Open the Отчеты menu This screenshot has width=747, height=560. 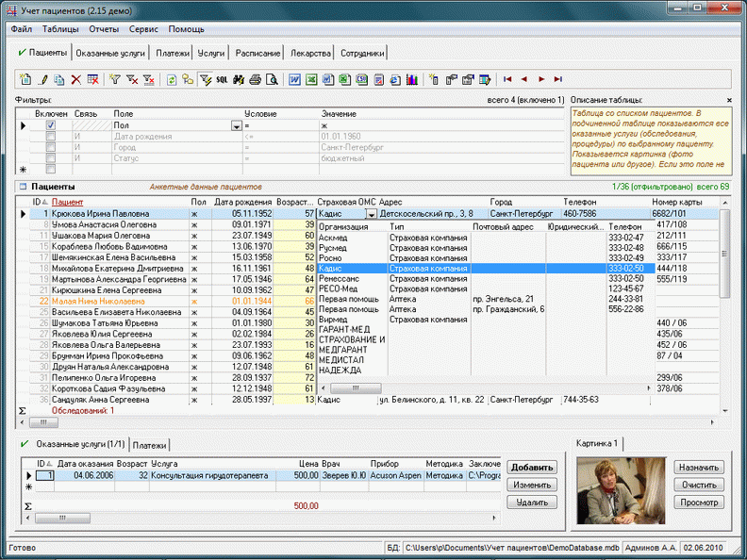coord(104,29)
